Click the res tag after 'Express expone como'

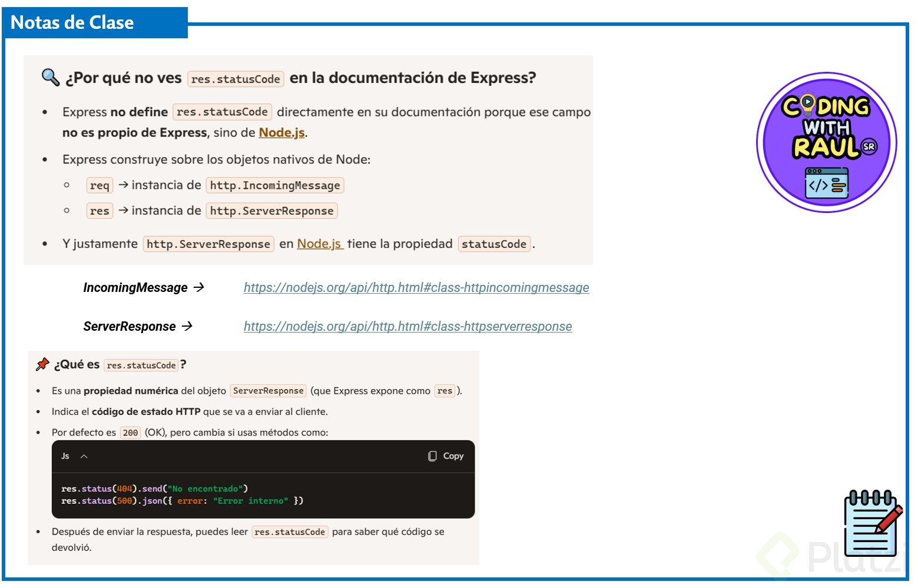445,391
